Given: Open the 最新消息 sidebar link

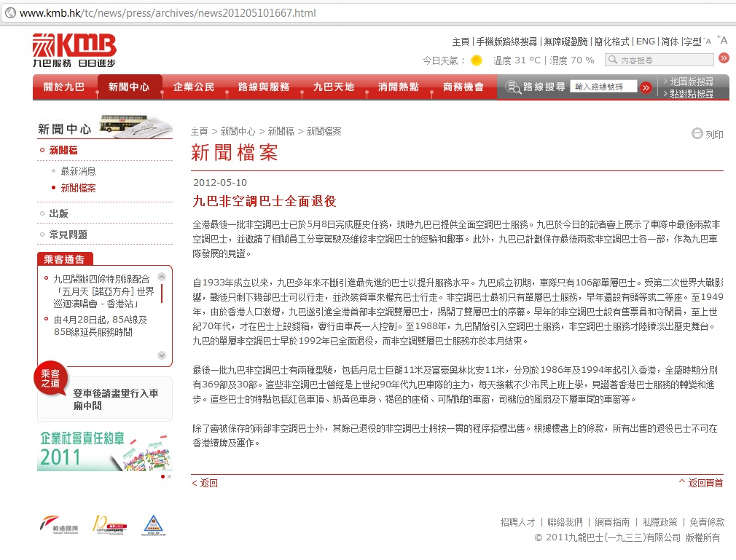Looking at the screenshot, I should 78,172.
